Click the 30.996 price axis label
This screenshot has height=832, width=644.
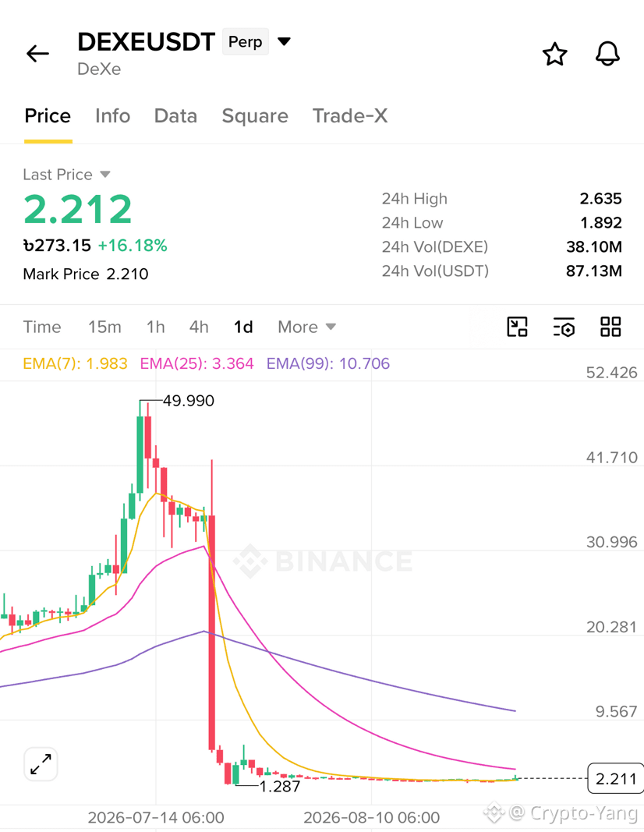coord(611,542)
